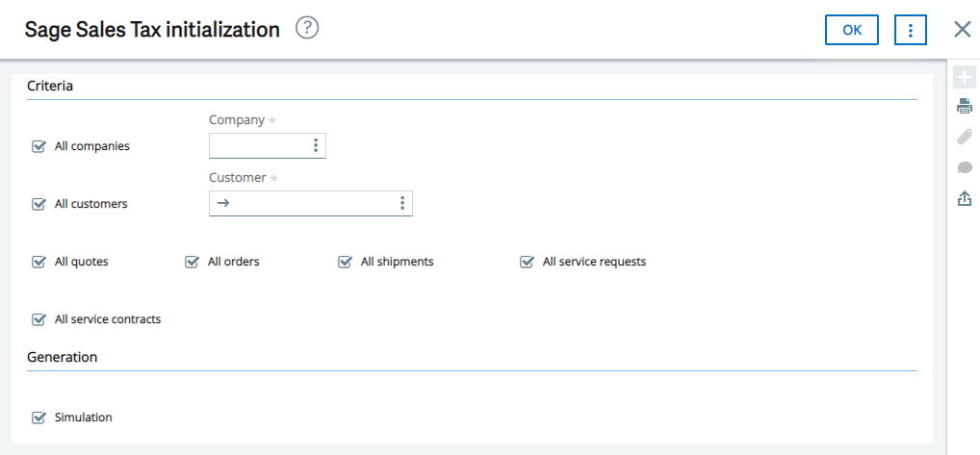Click the Generation section heading
This screenshot has height=455, width=980.
62,357
